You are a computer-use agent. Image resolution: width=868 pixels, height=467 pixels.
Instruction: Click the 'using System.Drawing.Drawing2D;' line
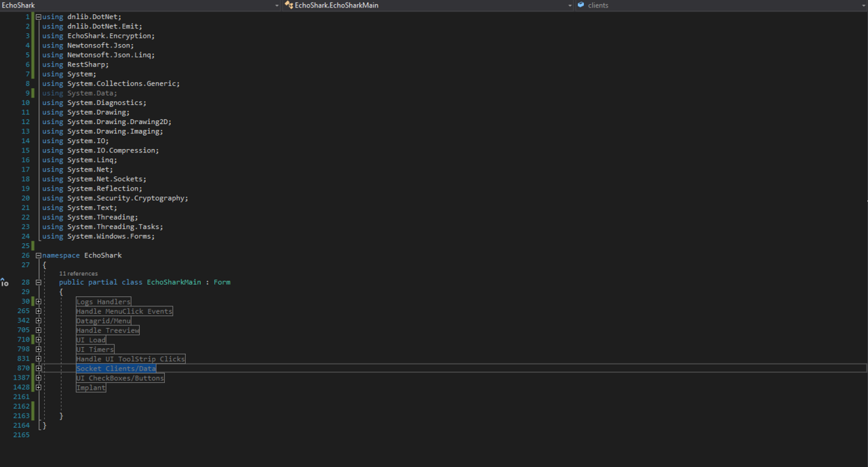tap(106, 122)
